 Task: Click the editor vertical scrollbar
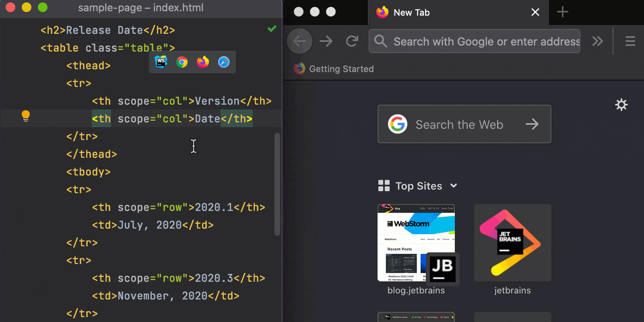coord(277,184)
